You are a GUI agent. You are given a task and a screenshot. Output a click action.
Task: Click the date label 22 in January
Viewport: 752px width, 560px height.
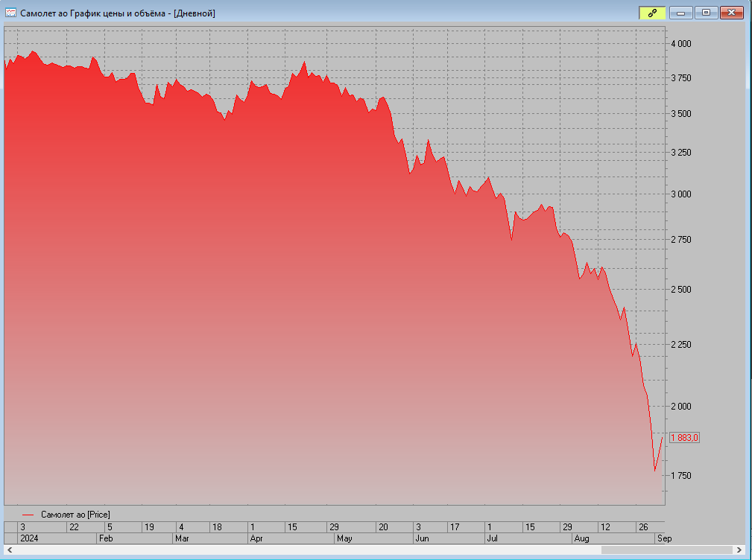coord(74,527)
